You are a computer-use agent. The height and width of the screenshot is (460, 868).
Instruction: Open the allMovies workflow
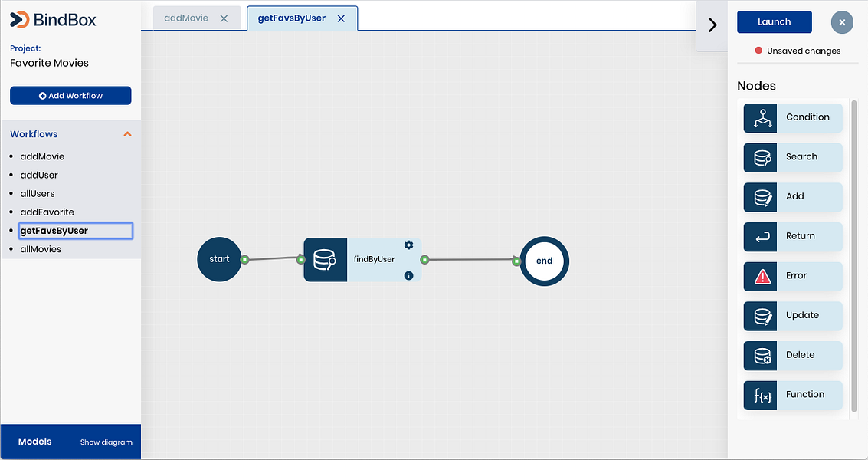[x=41, y=249]
